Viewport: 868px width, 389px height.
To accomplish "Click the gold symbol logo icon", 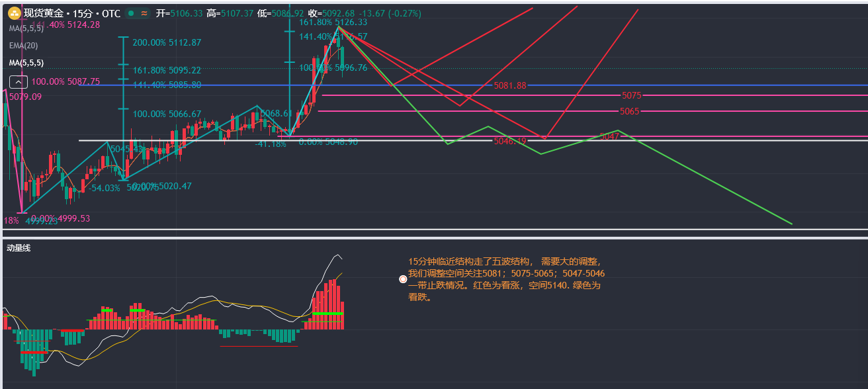I will pyautogui.click(x=13, y=13).
